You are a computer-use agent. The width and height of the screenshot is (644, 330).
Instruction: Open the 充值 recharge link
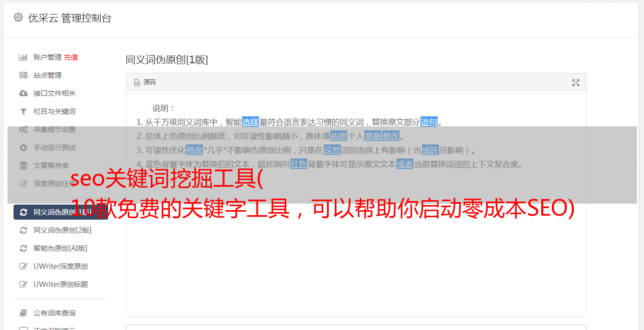[71, 57]
